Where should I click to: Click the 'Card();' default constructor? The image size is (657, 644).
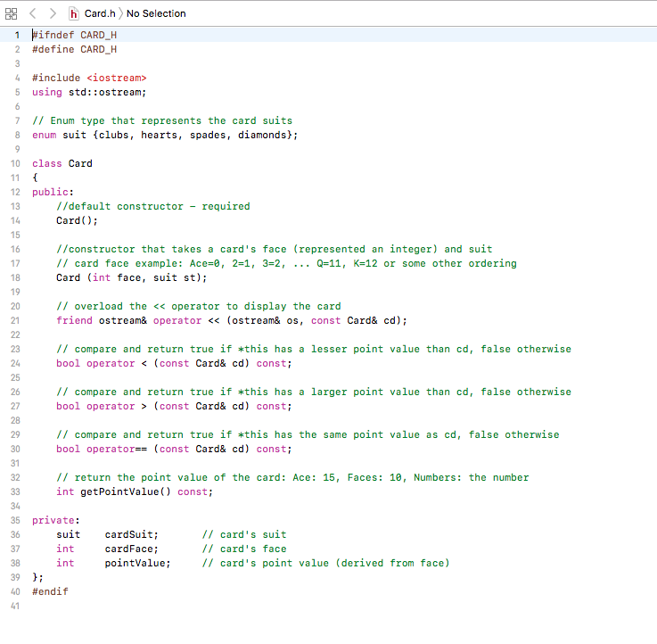(77, 220)
